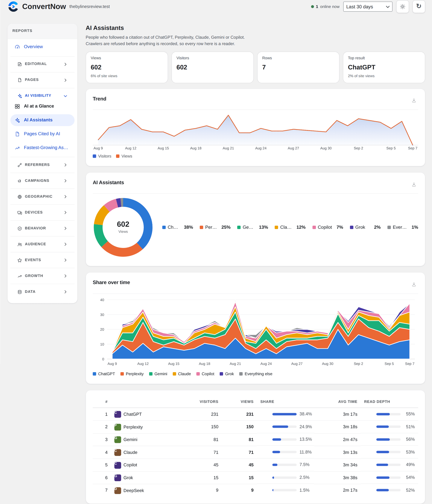Sort table by Share column header
The image size is (432, 504).
click(x=267, y=402)
